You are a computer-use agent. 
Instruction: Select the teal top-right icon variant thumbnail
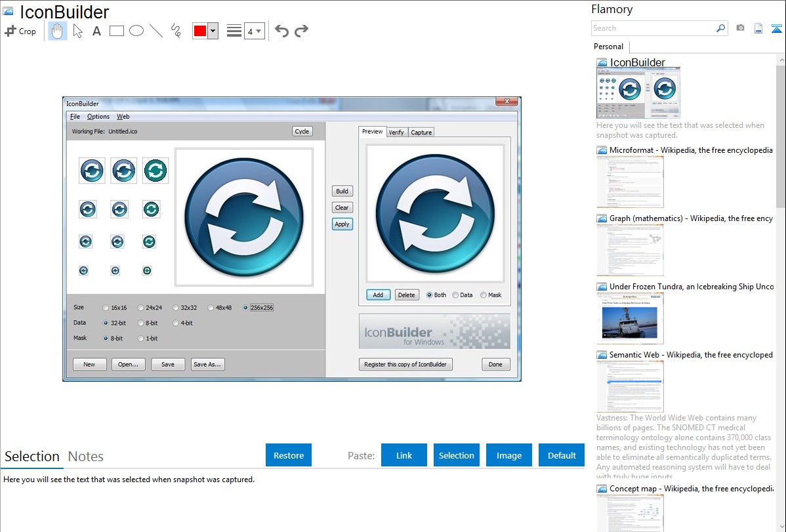155,171
